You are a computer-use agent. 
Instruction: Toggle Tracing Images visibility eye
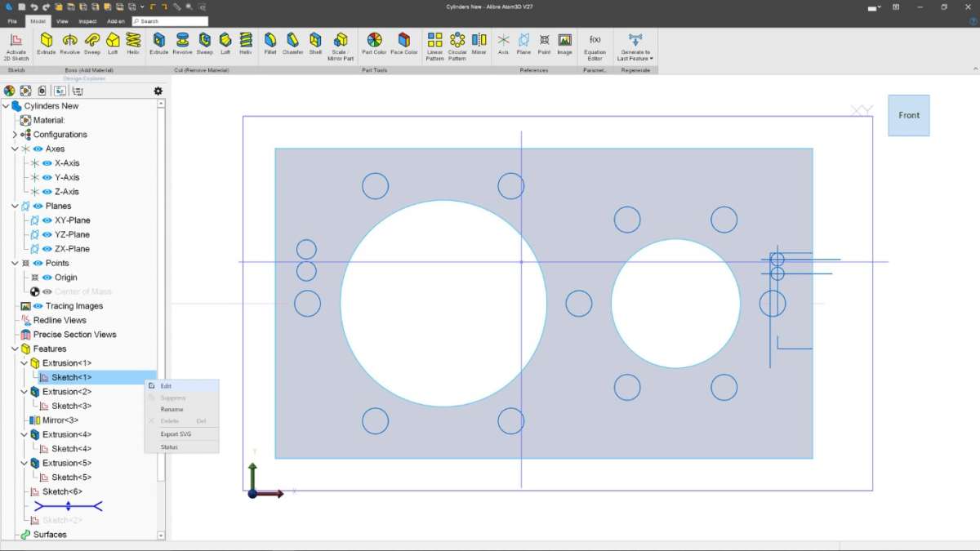tap(38, 306)
